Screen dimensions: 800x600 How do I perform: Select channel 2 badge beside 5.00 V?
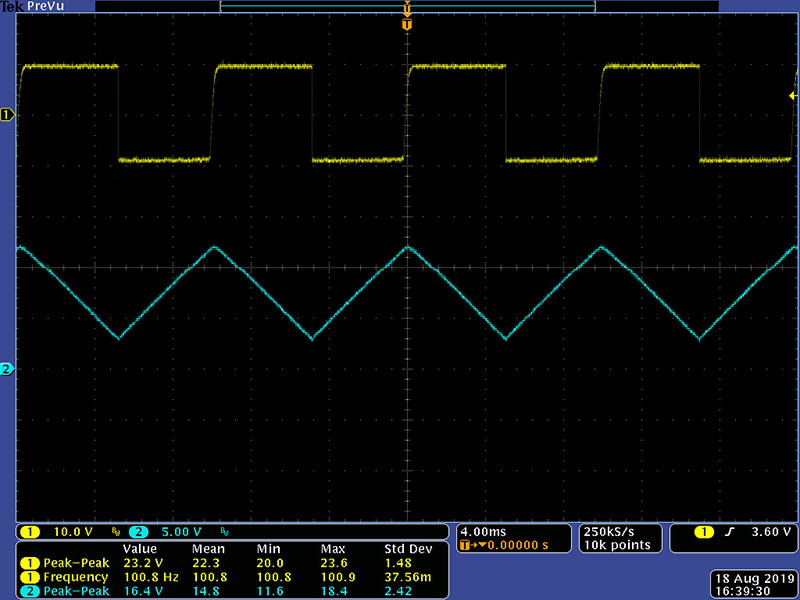point(138,532)
